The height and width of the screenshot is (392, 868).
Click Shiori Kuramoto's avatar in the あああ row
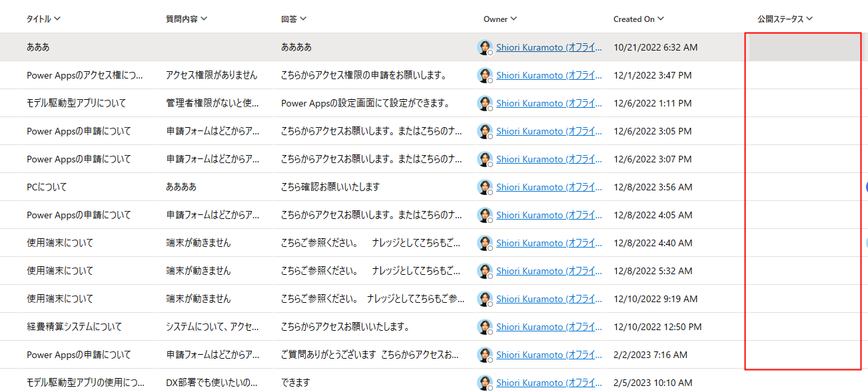[484, 47]
